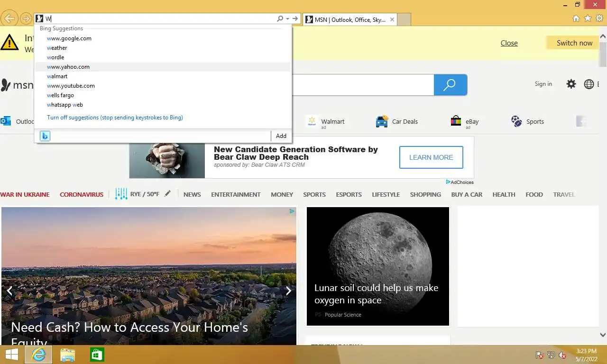This screenshot has width=607, height=364.
Task: Open the SHOPPING section
Action: click(x=425, y=194)
